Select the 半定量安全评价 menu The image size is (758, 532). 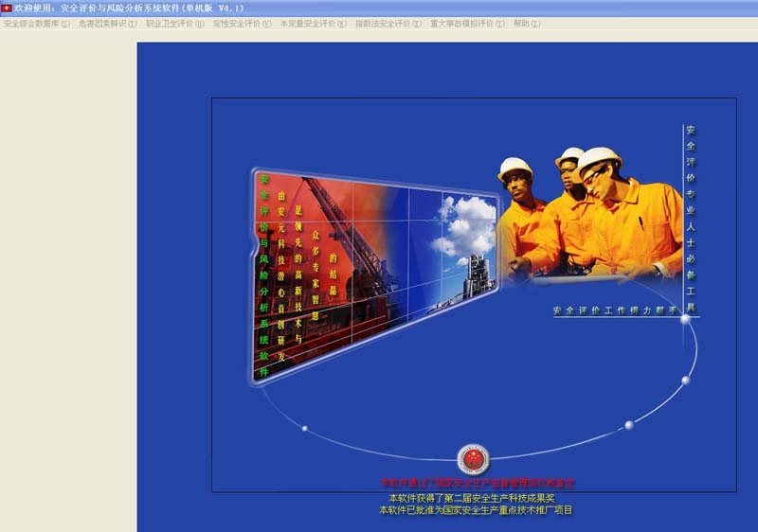313,23
